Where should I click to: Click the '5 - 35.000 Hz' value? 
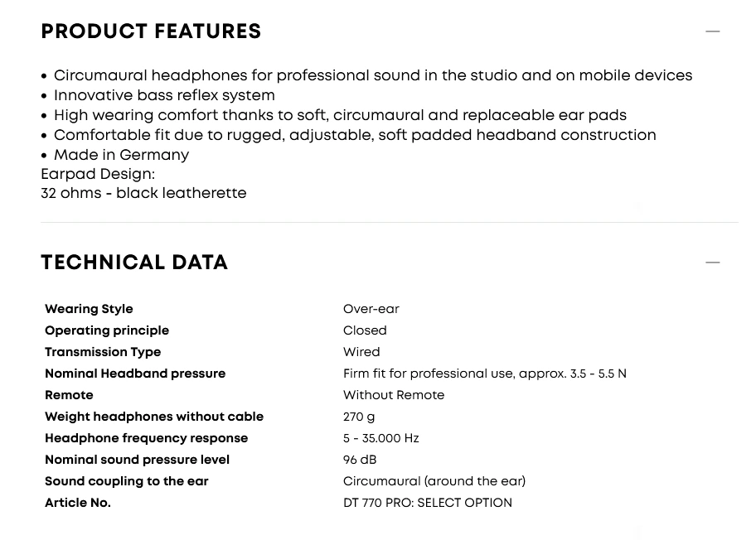click(x=381, y=438)
